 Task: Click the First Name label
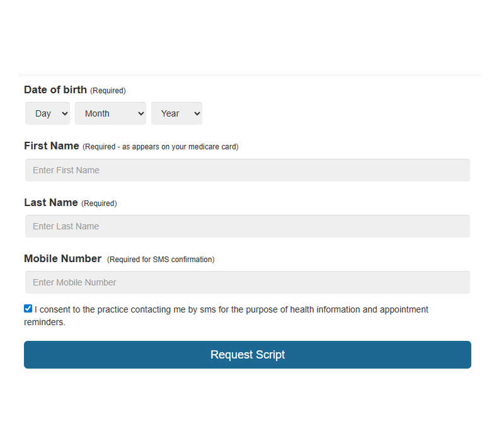click(x=52, y=146)
